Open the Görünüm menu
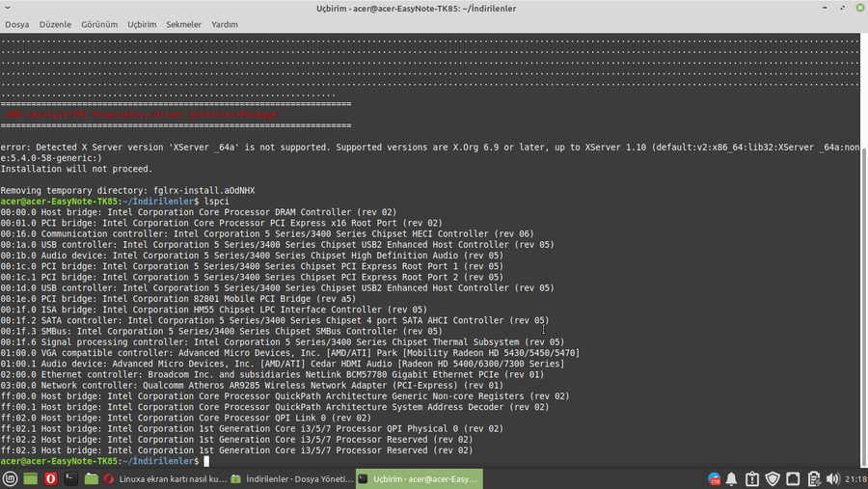The height and width of the screenshot is (489, 868). pos(99,24)
